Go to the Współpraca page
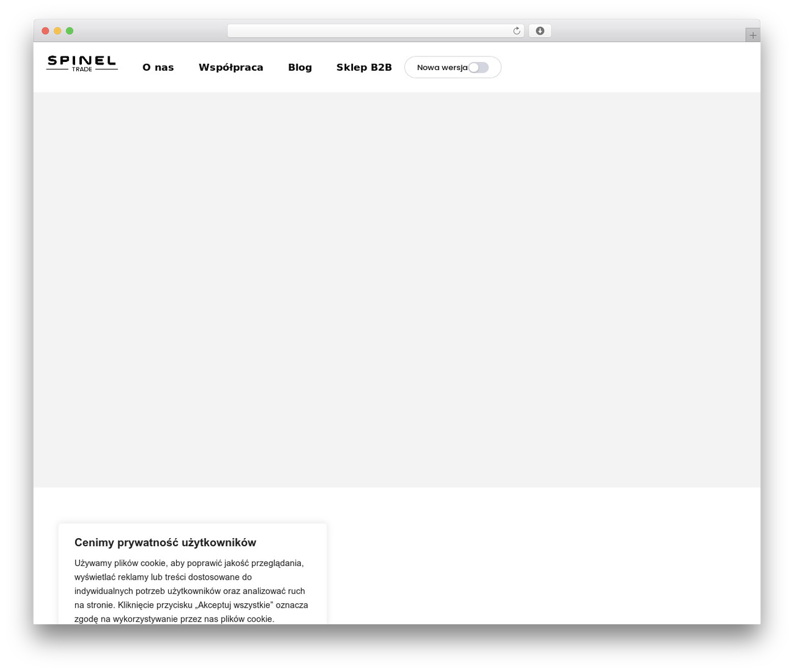Image resolution: width=794 pixels, height=672 pixels. pyautogui.click(x=231, y=68)
